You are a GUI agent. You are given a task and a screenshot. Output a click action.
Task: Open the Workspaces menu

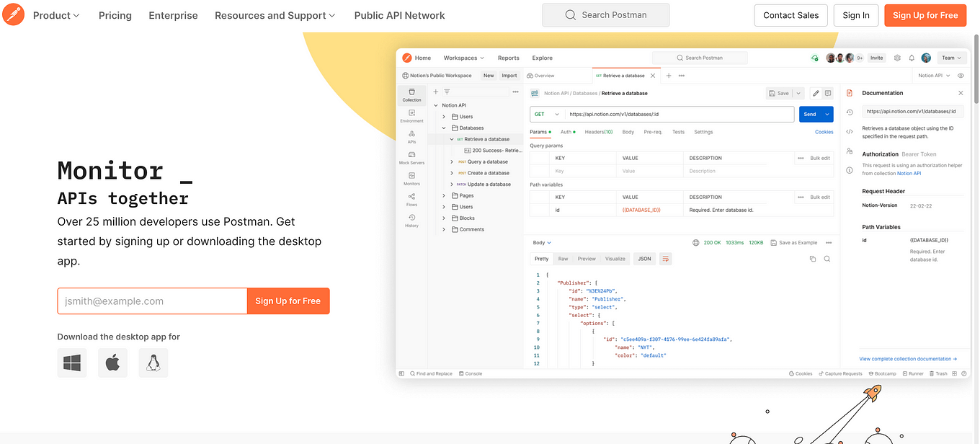(x=463, y=58)
